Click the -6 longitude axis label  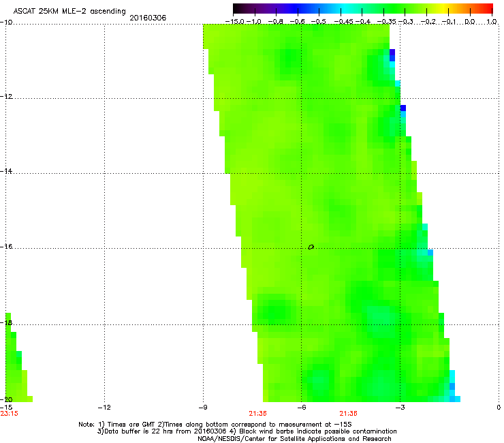point(301,408)
